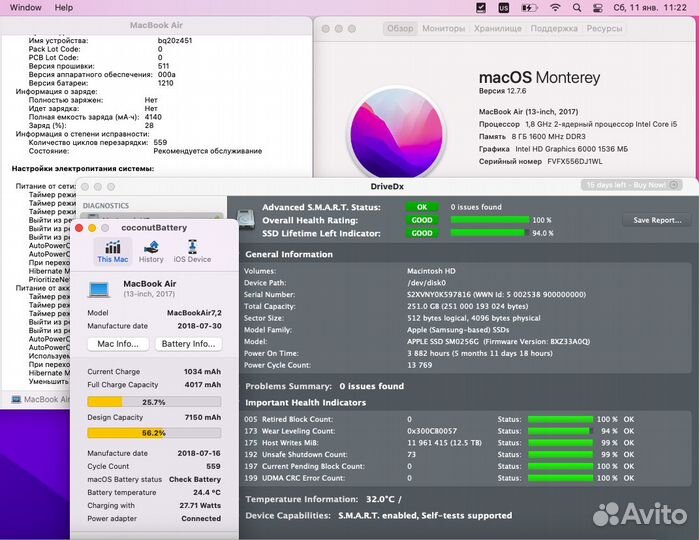
Task: Click Save Report... in DriveDx
Action: click(x=657, y=220)
